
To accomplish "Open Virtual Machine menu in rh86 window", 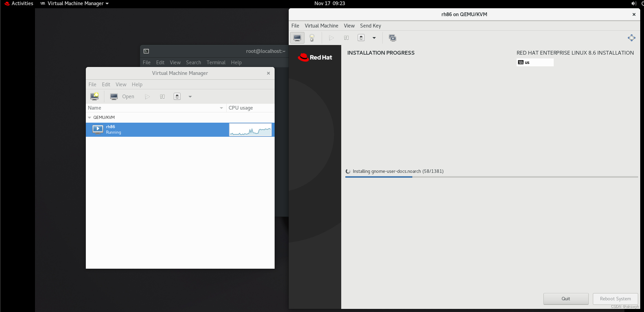I will click(x=321, y=26).
